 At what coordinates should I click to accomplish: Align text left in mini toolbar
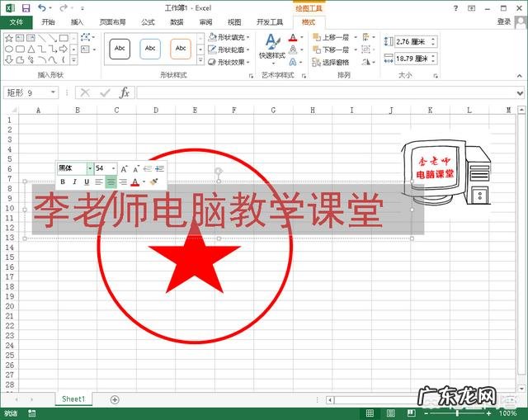99,182
